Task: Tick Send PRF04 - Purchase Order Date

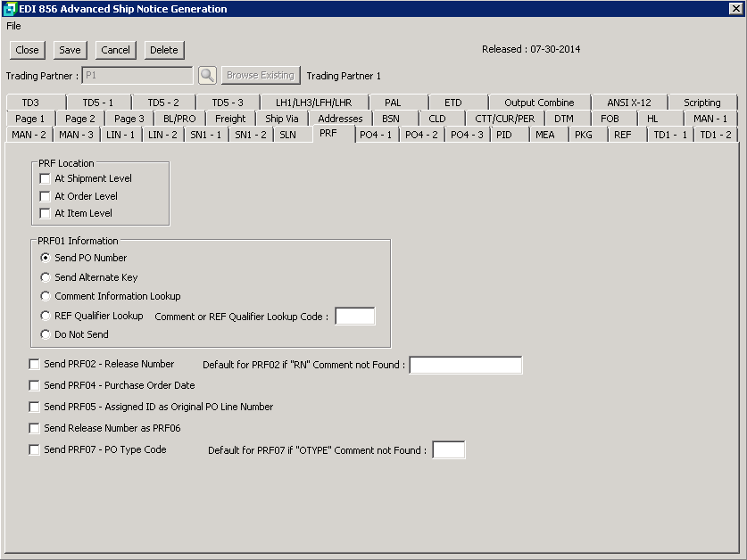Action: pyautogui.click(x=34, y=385)
